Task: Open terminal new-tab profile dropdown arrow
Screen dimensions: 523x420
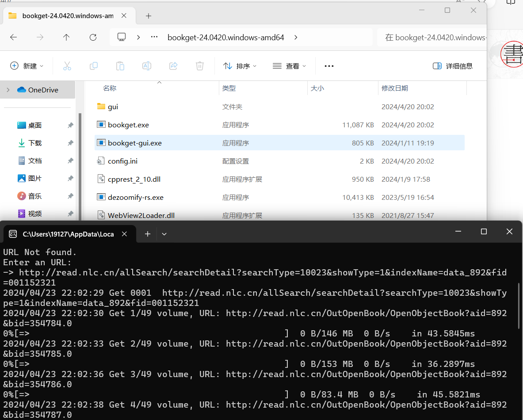Action: tap(164, 234)
